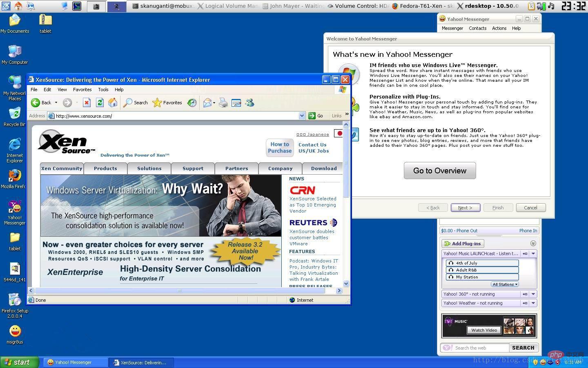Screen dimensions: 588x368
Task: Play the Adult R&B station
Action: [482, 270]
